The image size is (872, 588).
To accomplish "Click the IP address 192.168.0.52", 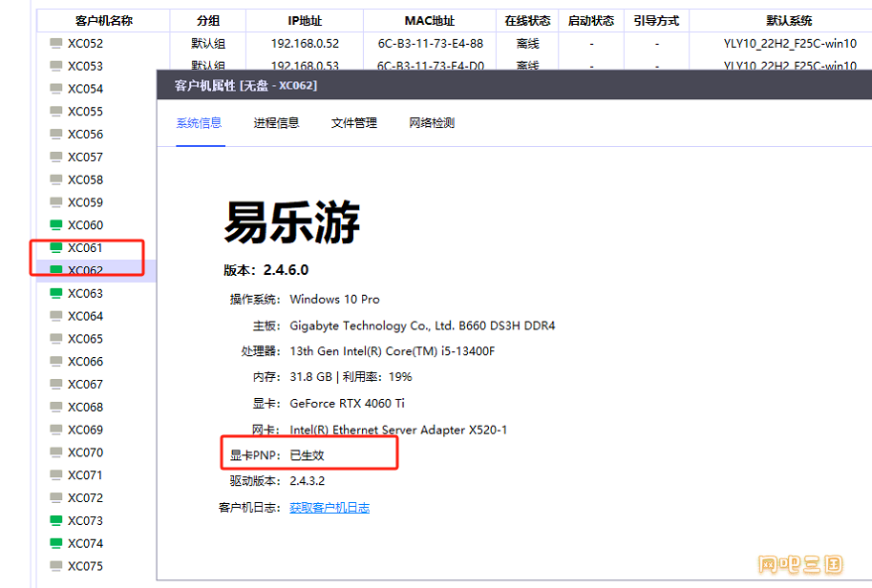I will [x=305, y=43].
